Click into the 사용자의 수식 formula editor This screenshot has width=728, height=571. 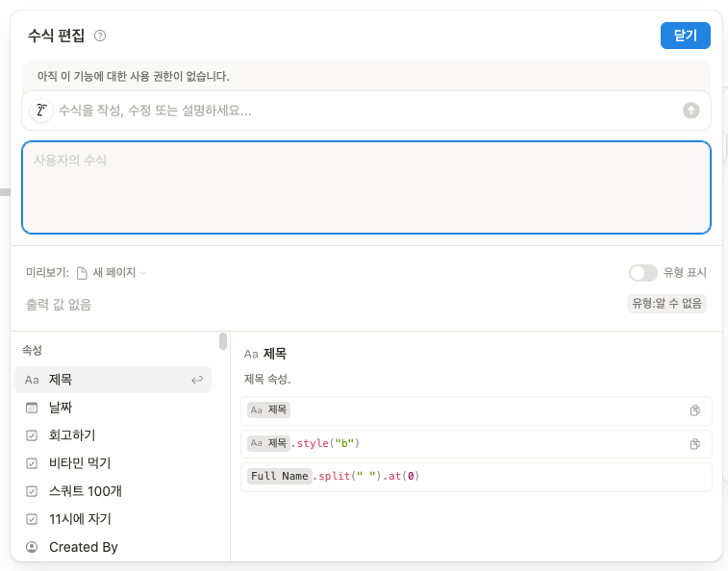pos(366,187)
